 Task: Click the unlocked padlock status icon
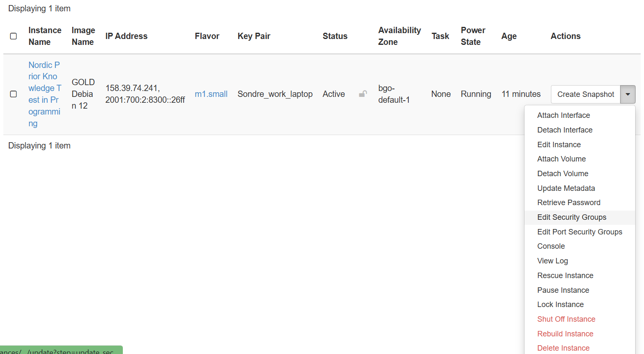tap(363, 94)
